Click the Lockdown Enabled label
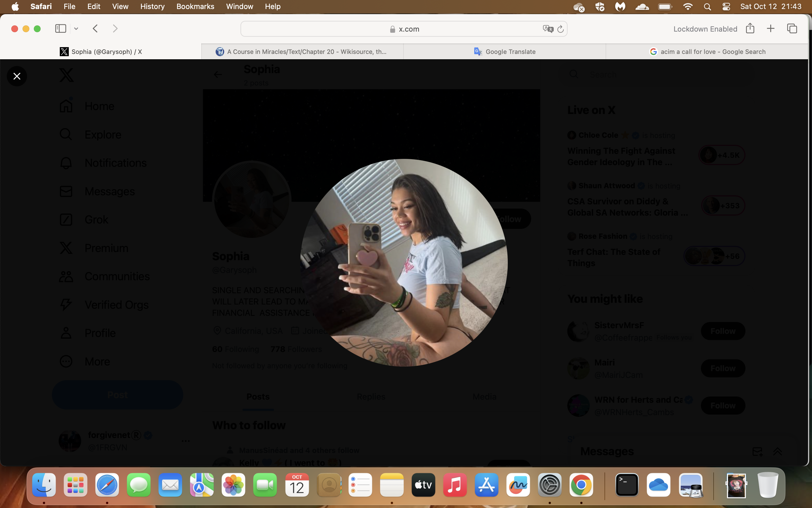Screen dimensions: 812x508 click(705, 29)
